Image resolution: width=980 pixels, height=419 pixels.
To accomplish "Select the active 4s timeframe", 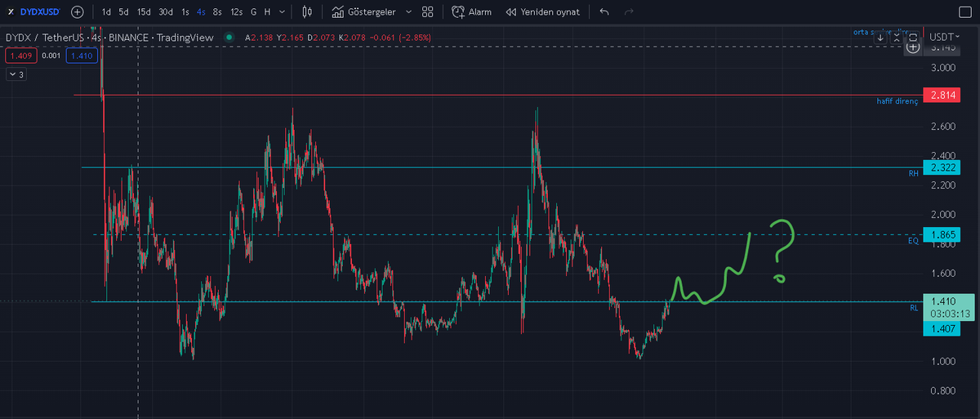I will 201,12.
